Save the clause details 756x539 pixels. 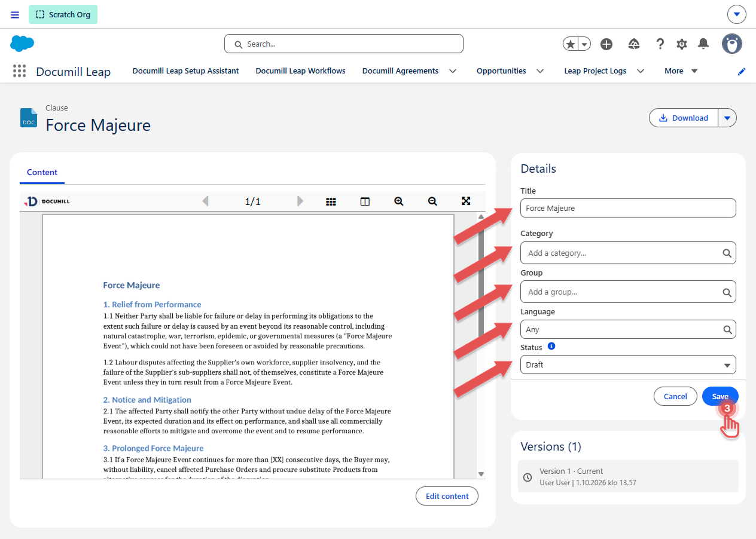coord(720,396)
